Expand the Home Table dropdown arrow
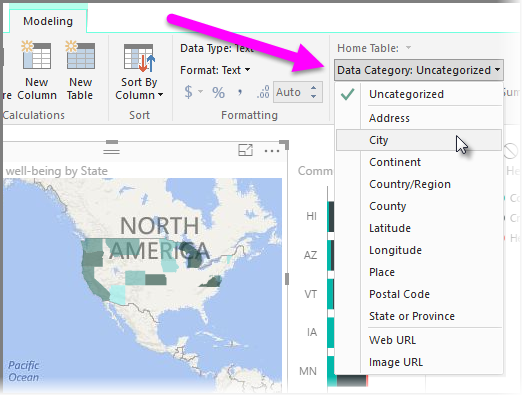This screenshot has width=523, height=396. point(408,48)
